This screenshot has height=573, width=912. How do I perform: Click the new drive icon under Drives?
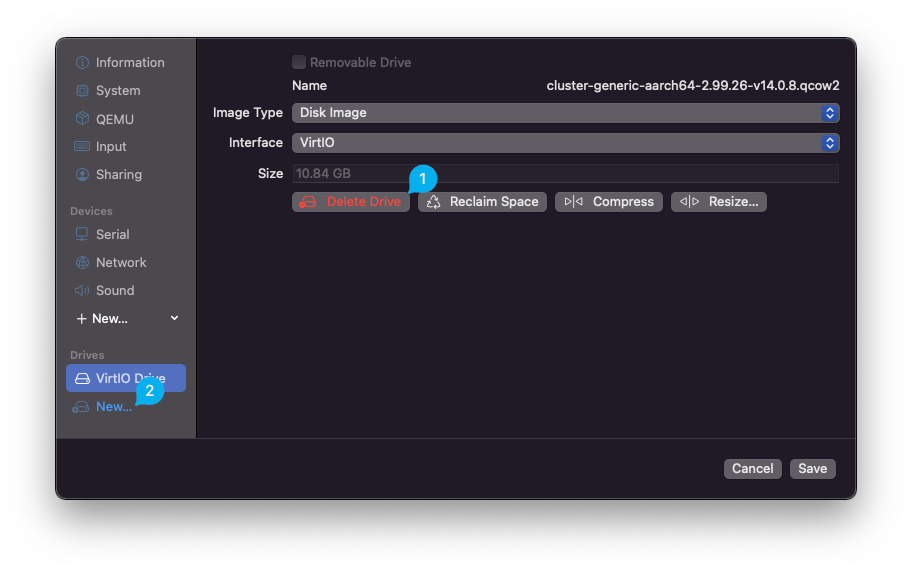click(80, 407)
